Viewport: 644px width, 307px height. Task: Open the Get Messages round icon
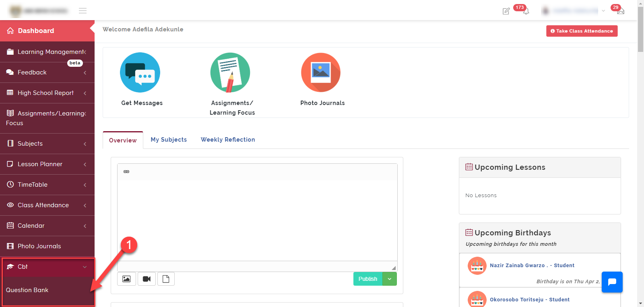(x=140, y=72)
